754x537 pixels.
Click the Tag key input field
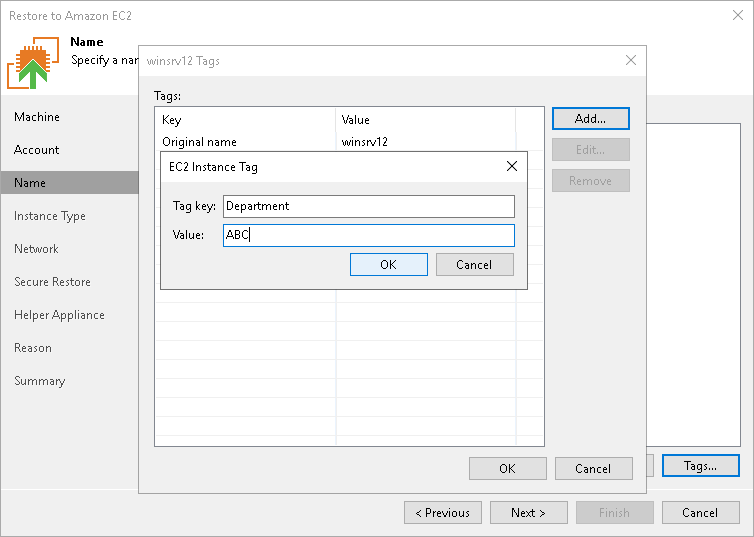click(x=369, y=206)
